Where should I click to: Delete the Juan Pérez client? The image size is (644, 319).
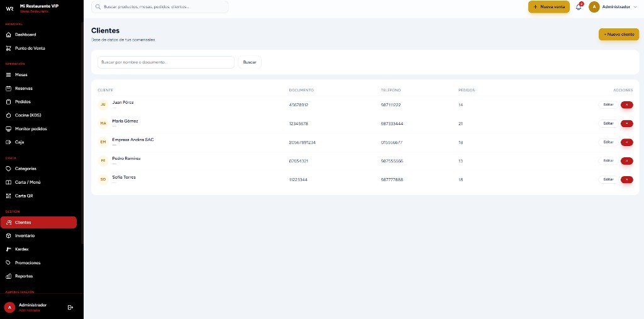click(x=627, y=105)
